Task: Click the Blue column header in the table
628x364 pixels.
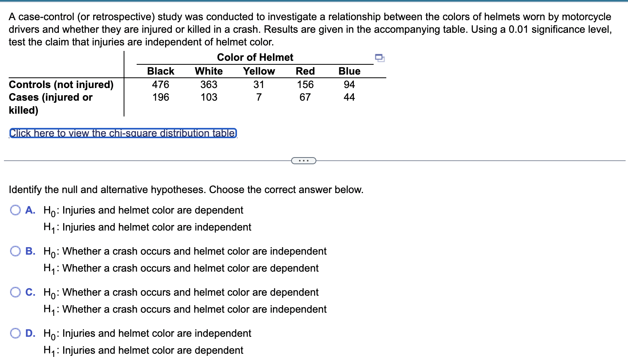Action: (350, 71)
